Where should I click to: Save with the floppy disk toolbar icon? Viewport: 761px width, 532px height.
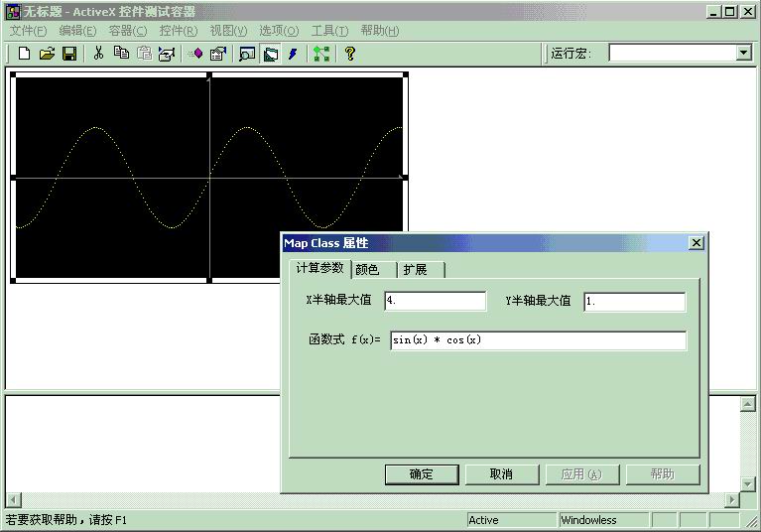[69, 54]
